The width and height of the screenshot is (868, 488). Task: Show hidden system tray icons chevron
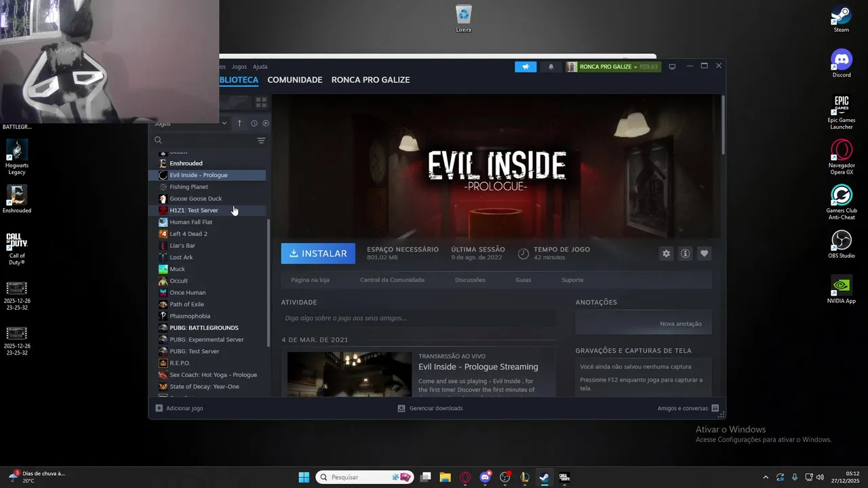coord(766,477)
